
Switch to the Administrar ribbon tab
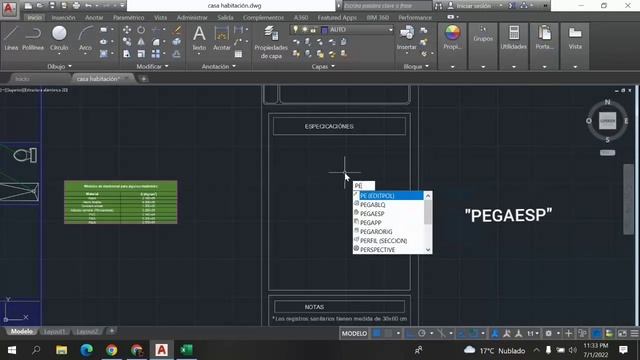pyautogui.click(x=192, y=18)
